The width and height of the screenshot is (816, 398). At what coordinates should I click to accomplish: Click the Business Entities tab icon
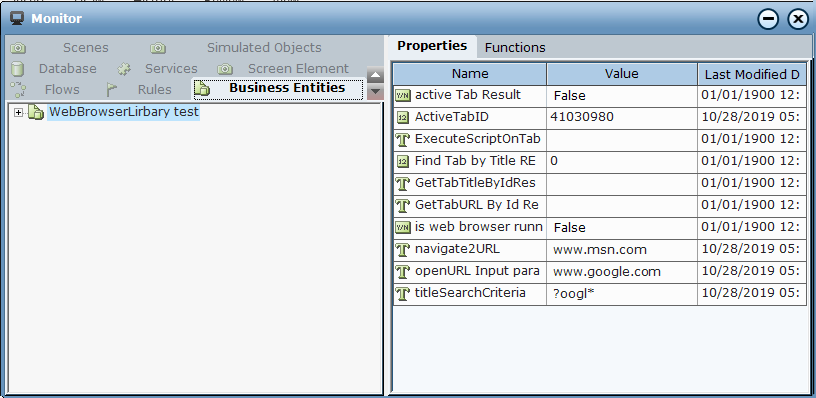[x=202, y=89]
